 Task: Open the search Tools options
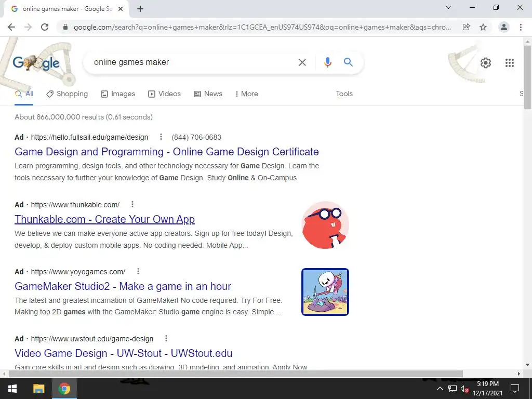coord(344,94)
